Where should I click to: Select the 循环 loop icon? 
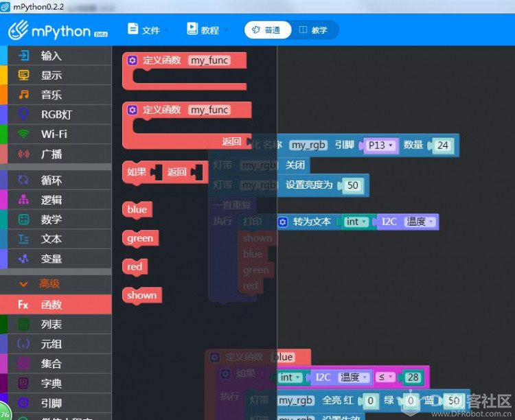pos(23,180)
